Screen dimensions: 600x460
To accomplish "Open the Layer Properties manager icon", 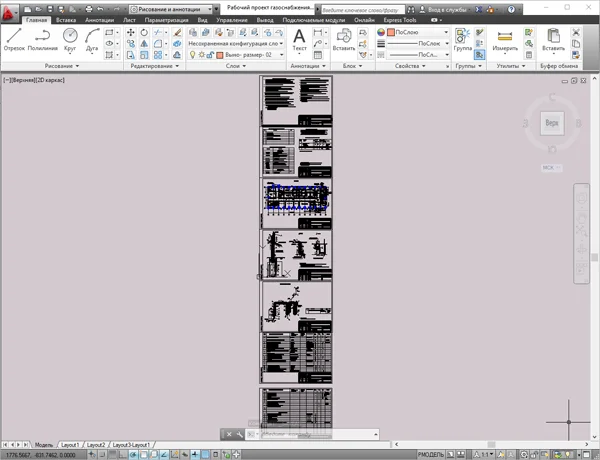I will (x=193, y=33).
